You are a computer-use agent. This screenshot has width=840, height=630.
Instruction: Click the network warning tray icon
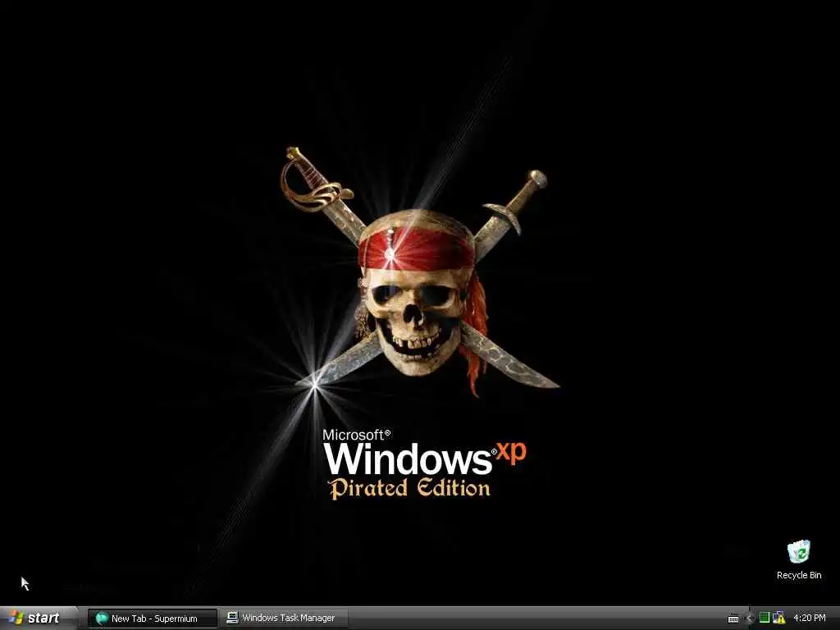pyautogui.click(x=779, y=617)
